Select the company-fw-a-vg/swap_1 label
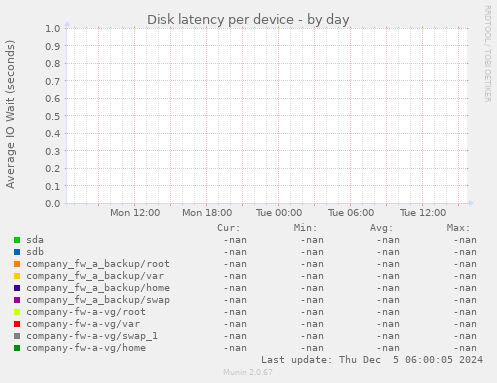Viewport: 497px width, 383px height. 92,336
